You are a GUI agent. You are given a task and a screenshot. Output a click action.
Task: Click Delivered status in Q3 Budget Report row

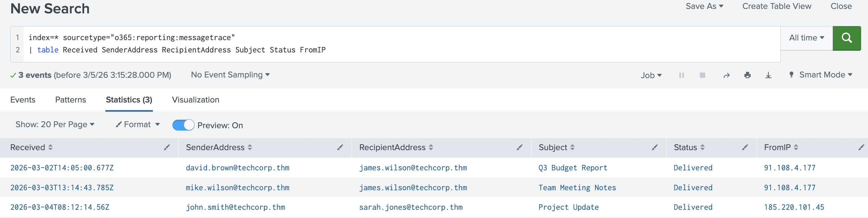[x=693, y=168]
